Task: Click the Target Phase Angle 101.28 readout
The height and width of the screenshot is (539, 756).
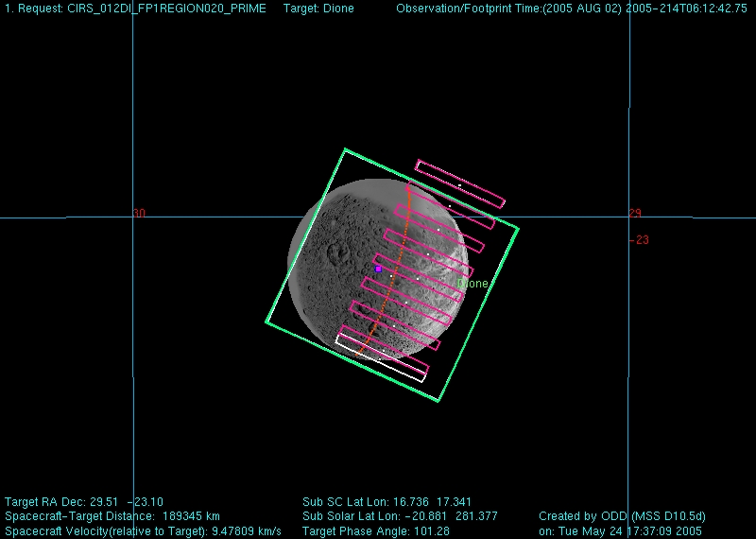Action: (375, 530)
